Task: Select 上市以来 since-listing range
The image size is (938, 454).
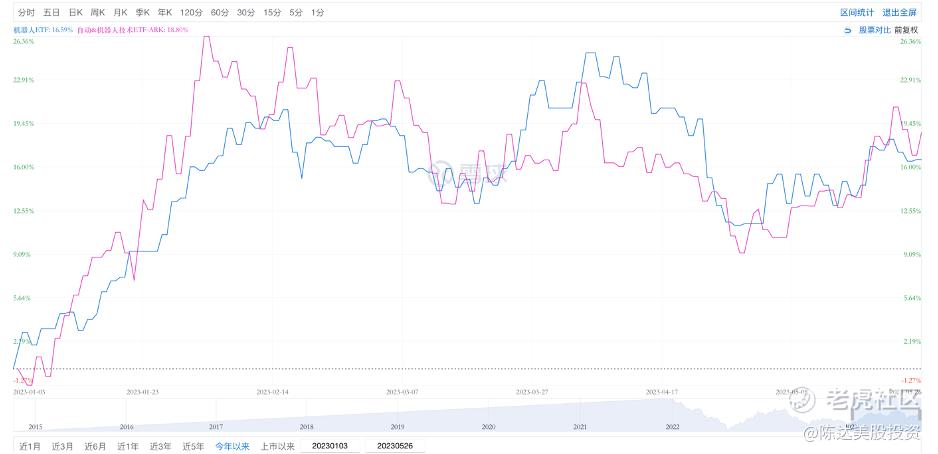Action: 278,446
